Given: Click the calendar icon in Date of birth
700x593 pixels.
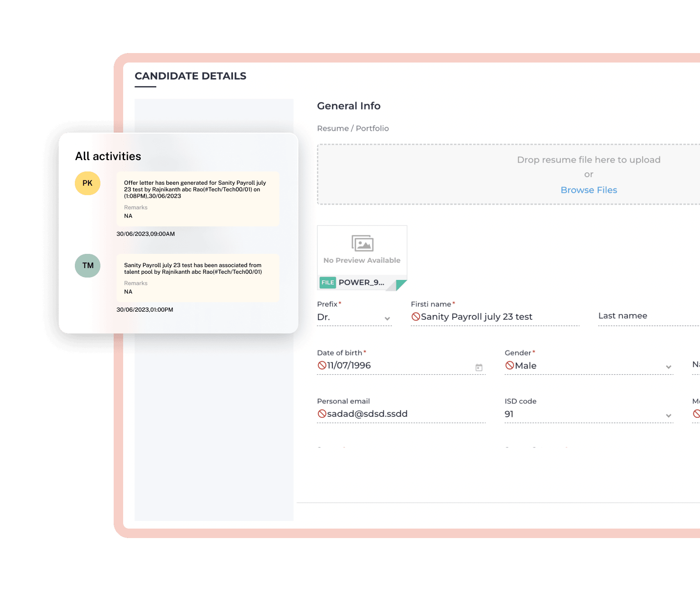Looking at the screenshot, I should (479, 368).
